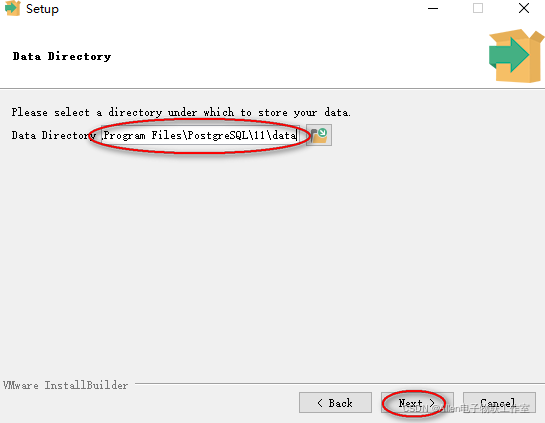Click the Setup installer icon in title bar

[x=13, y=8]
